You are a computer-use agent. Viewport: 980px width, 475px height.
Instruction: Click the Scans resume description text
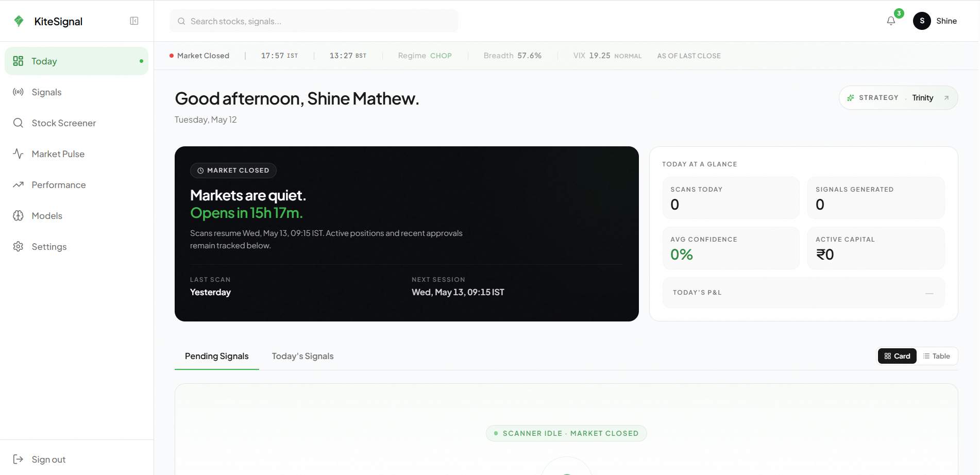point(326,240)
